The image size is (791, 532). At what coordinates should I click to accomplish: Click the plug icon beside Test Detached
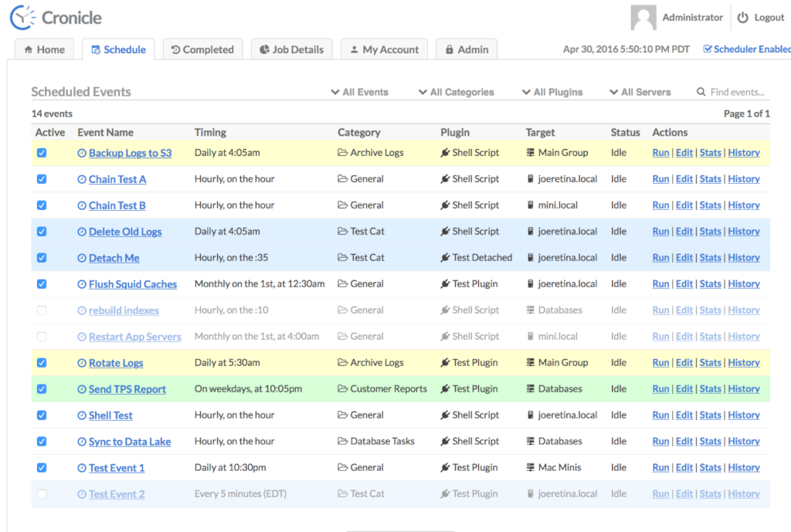(x=445, y=258)
